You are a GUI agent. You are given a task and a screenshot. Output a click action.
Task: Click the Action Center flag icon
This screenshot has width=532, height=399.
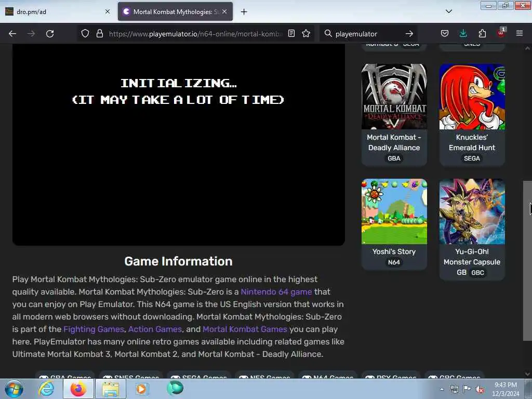point(467,389)
